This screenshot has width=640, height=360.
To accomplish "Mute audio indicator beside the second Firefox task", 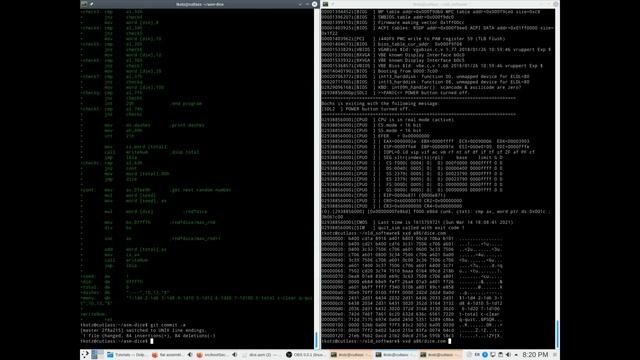I will click(x=235, y=355).
